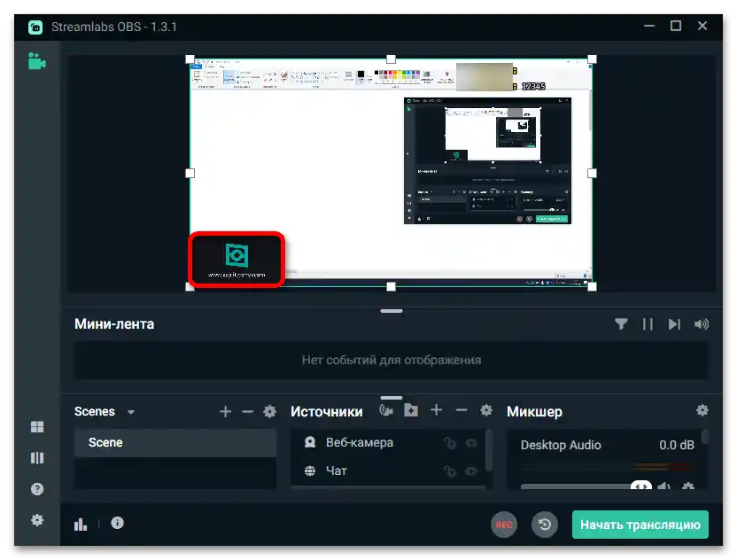This screenshot has height=560, width=737.
Task: Click the Мини-лента heading
Action: [x=114, y=324]
